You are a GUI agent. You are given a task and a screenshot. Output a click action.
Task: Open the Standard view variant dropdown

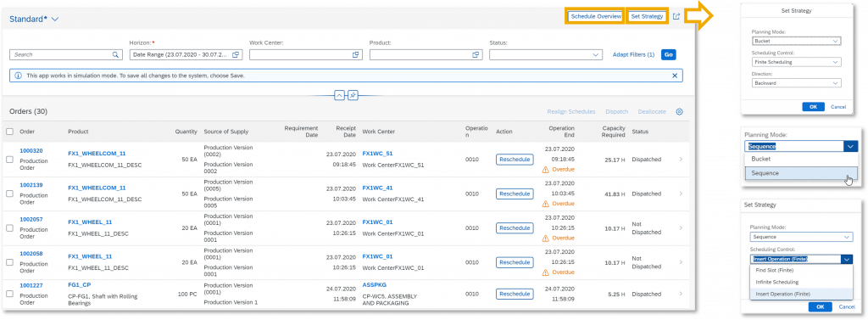[55, 19]
